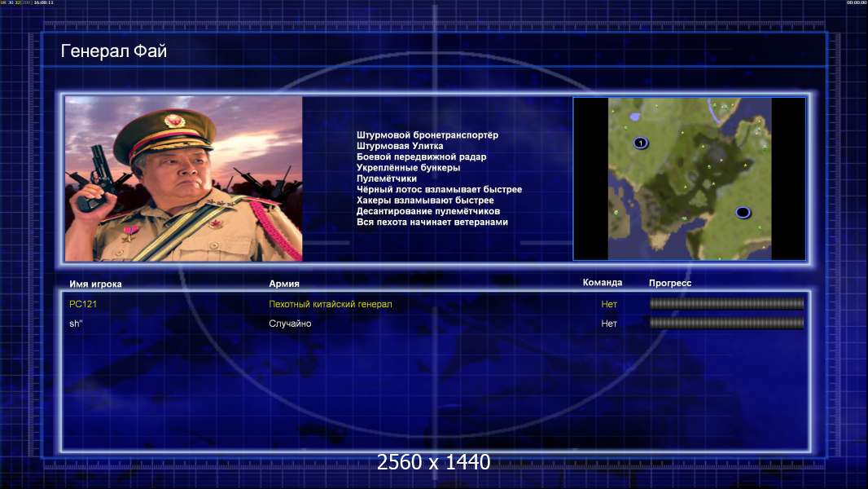Click the Армия column header
Image resolution: width=868 pixels, height=489 pixels.
click(x=284, y=284)
